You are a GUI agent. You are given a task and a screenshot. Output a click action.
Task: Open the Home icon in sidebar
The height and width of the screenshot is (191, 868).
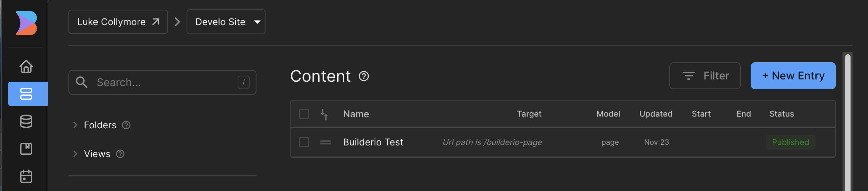click(26, 66)
